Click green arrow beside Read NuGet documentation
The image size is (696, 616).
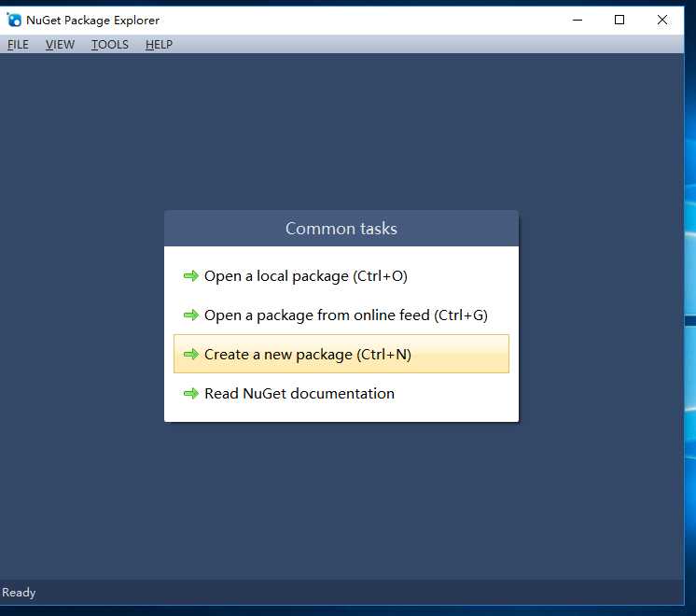point(191,393)
